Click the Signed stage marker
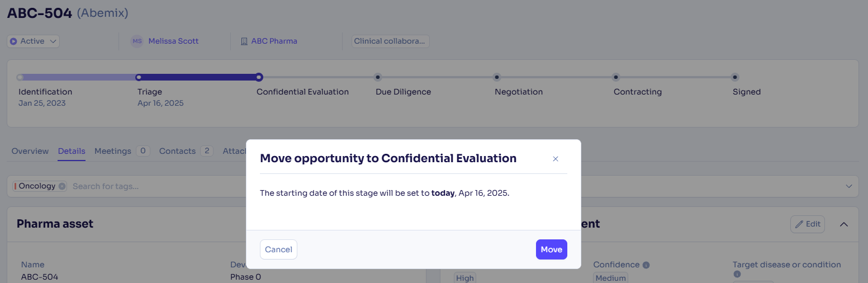The width and height of the screenshot is (868, 283). click(735, 77)
